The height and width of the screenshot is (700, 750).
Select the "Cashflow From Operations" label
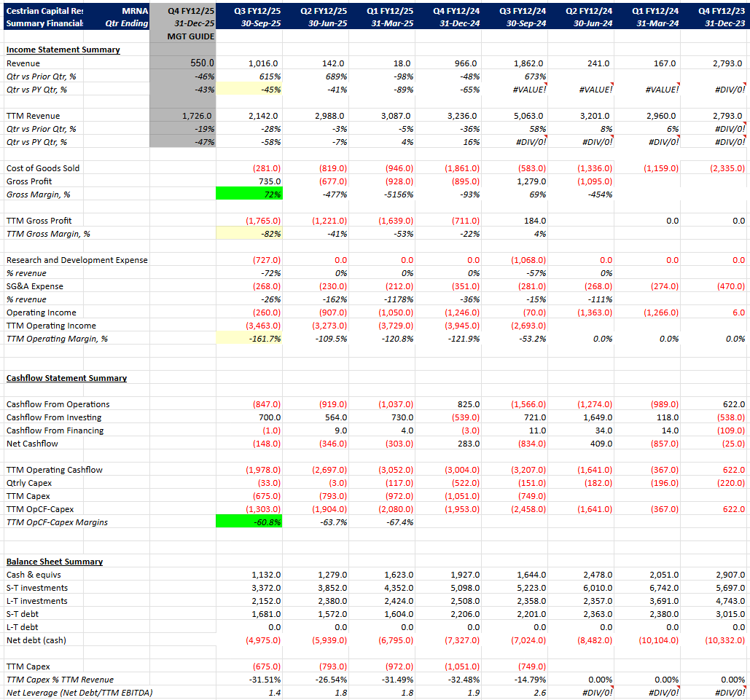click(x=58, y=404)
